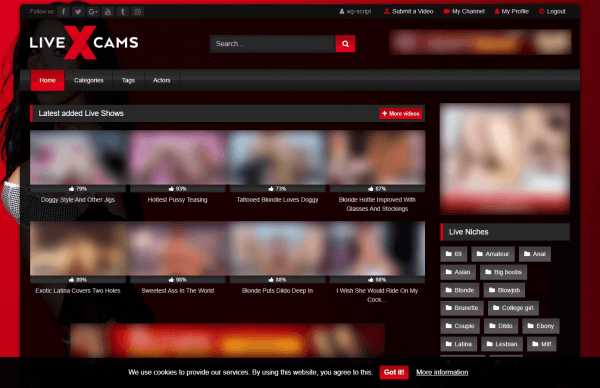Open the Instagram social icon

click(x=138, y=11)
